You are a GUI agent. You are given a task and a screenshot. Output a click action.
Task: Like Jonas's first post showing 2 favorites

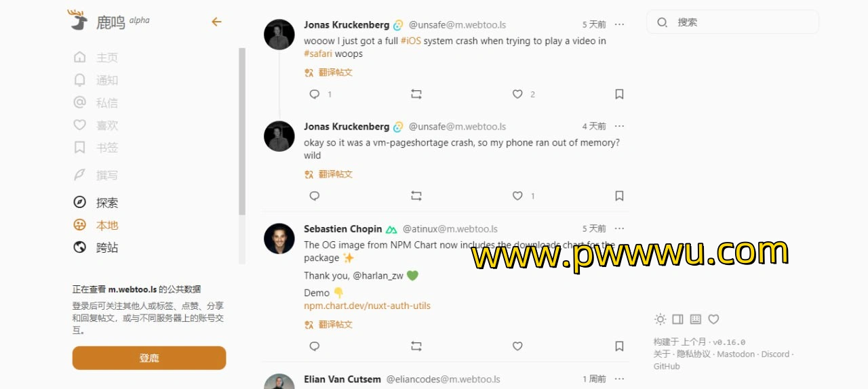click(x=517, y=94)
